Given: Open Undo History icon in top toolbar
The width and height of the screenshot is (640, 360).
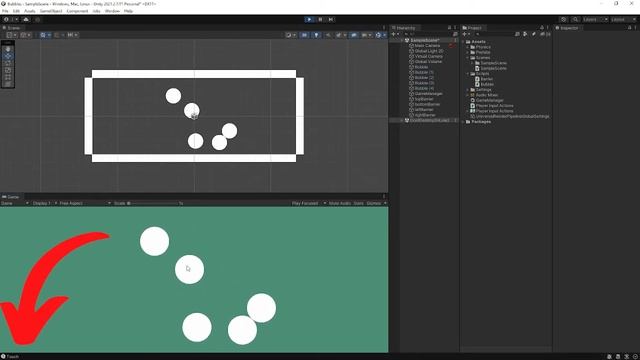Looking at the screenshot, I should [x=564, y=20].
